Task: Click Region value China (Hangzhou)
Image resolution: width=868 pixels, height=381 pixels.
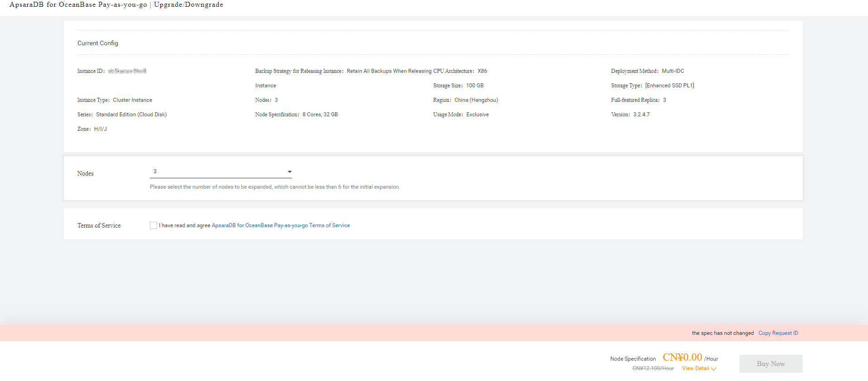Action: pyautogui.click(x=476, y=100)
